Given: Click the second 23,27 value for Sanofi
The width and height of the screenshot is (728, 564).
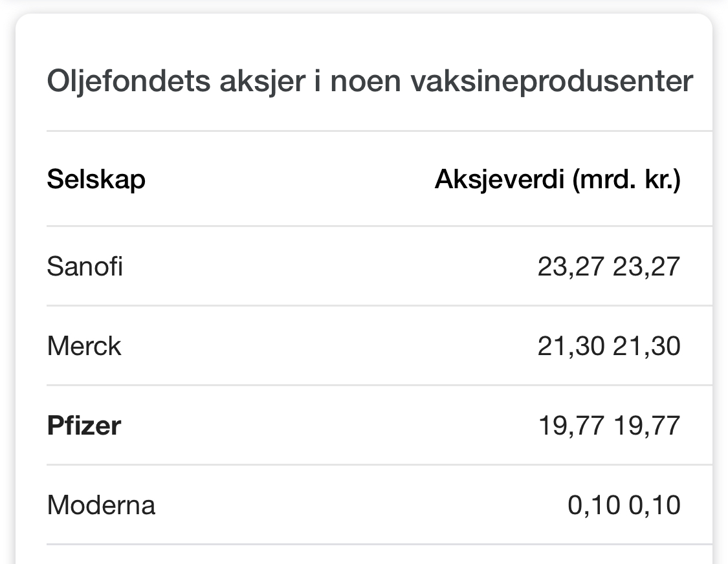Looking at the screenshot, I should click(x=646, y=266).
